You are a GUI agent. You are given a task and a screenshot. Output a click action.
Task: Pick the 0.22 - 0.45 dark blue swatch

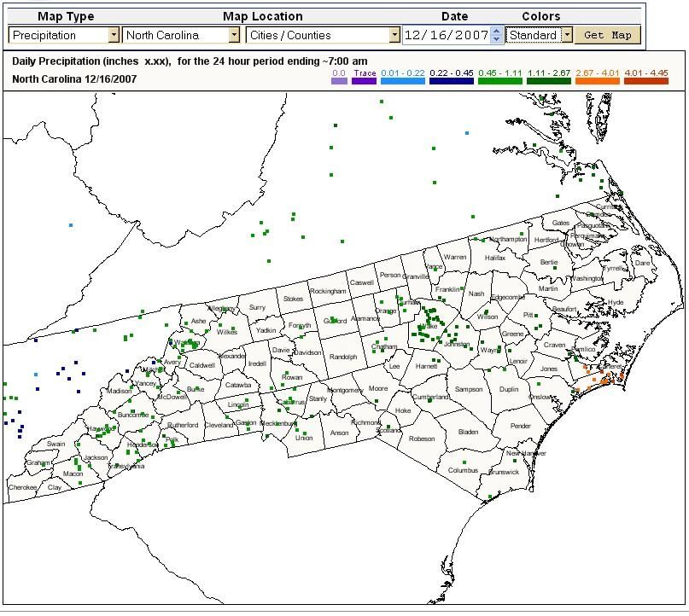click(452, 81)
